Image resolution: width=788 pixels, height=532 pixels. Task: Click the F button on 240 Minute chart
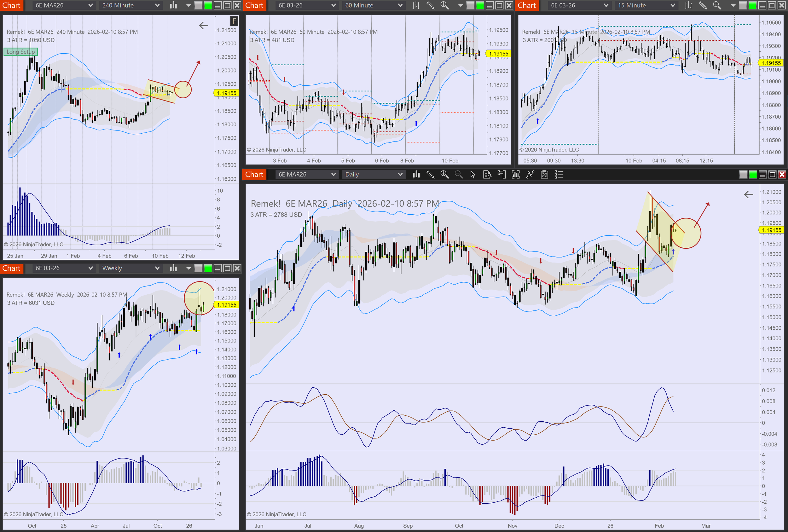pyautogui.click(x=234, y=21)
